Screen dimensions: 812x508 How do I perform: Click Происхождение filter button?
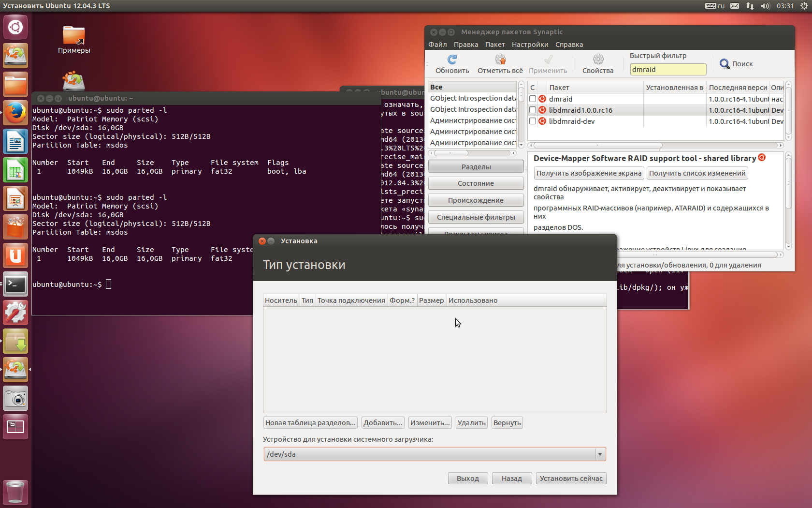pos(476,200)
